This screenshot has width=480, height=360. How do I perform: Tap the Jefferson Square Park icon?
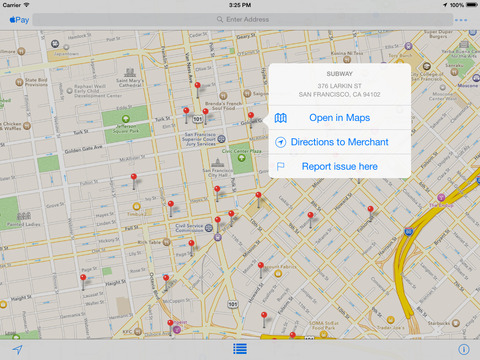[125, 119]
